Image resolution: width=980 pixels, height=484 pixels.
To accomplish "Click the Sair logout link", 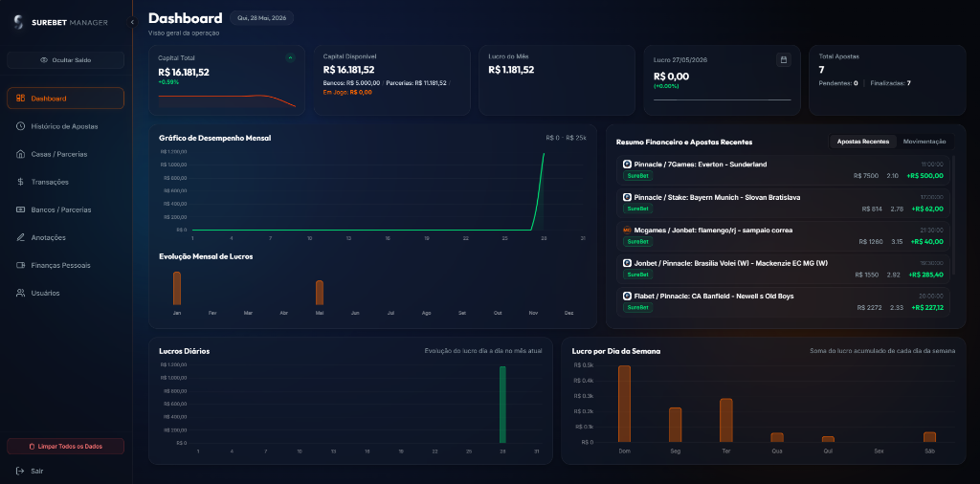I will 37,471.
